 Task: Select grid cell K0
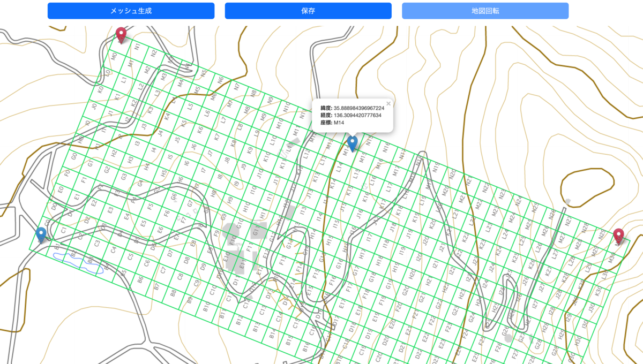click(x=101, y=89)
